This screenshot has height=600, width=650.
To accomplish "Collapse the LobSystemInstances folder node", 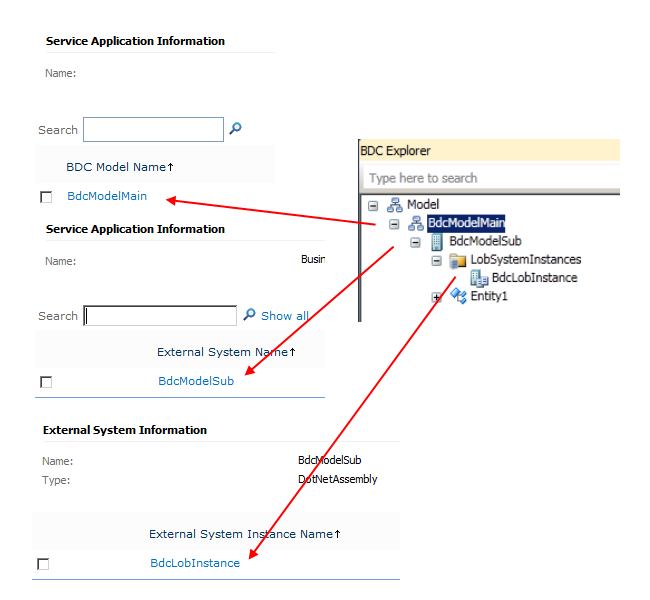I will (436, 261).
